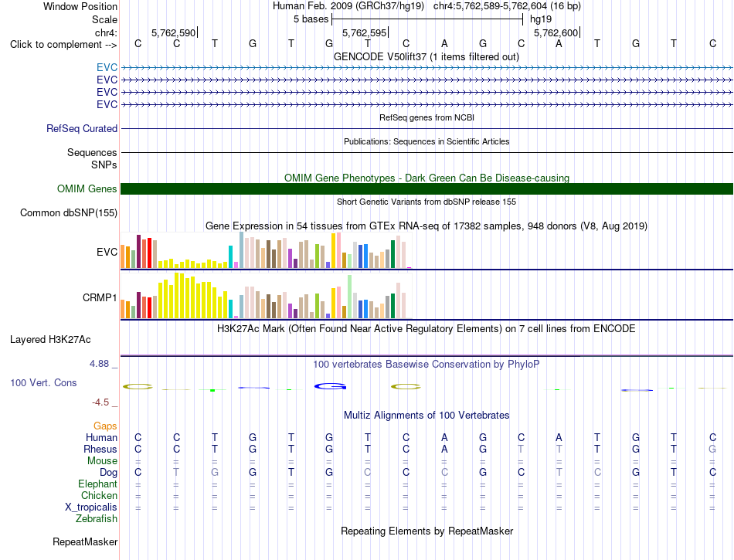The width and height of the screenshot is (734, 560).
Task: Click 'Multiz Alignments of 100 Vertebrates' title
Action: tap(426, 416)
